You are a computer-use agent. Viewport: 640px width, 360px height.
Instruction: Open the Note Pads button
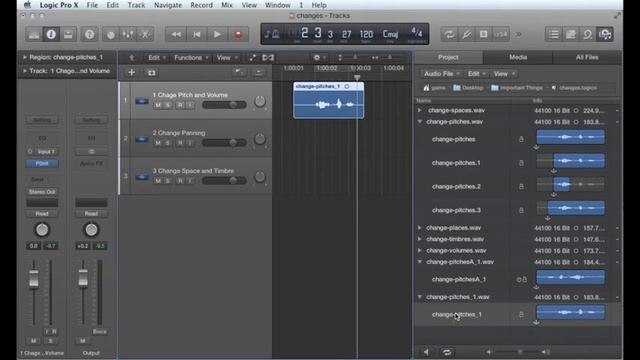click(571, 34)
